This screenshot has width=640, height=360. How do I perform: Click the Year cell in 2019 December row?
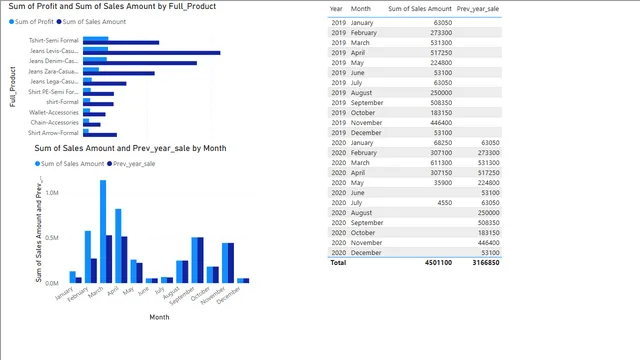click(338, 133)
